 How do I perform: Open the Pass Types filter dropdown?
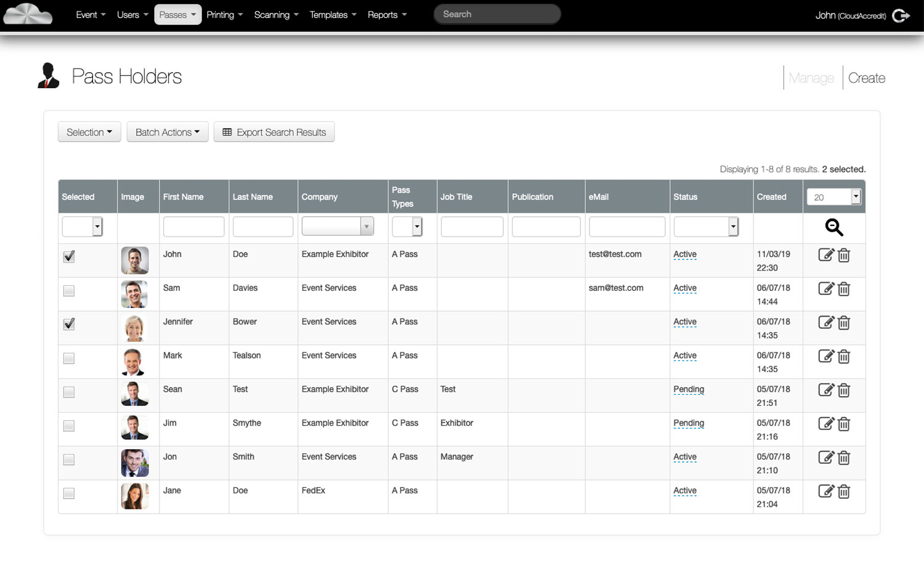pos(407,227)
